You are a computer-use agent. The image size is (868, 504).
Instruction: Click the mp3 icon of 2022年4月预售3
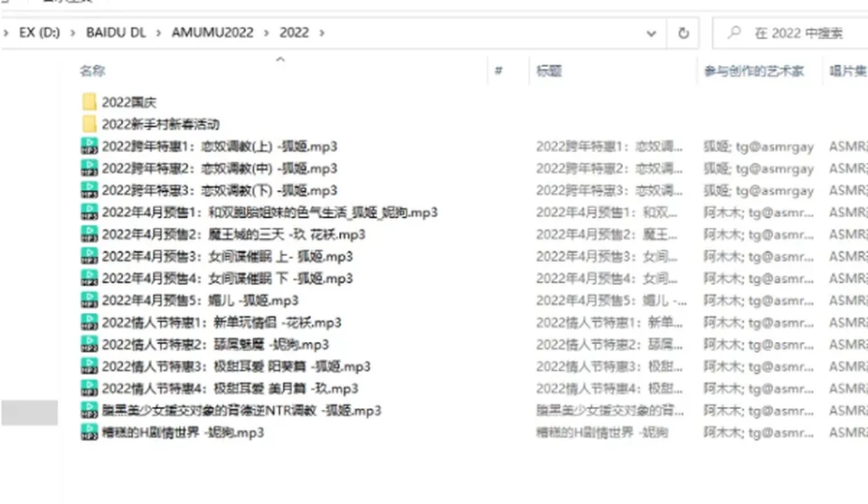[90, 256]
